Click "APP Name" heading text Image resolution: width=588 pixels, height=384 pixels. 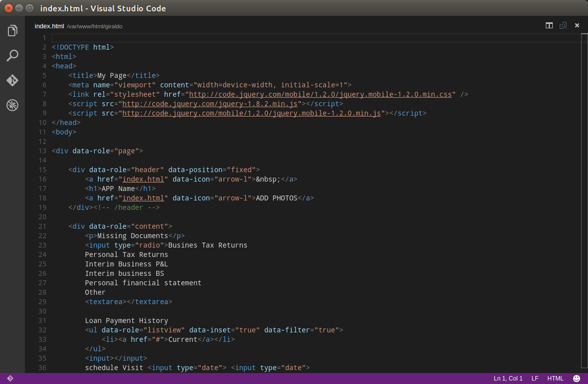[118, 188]
